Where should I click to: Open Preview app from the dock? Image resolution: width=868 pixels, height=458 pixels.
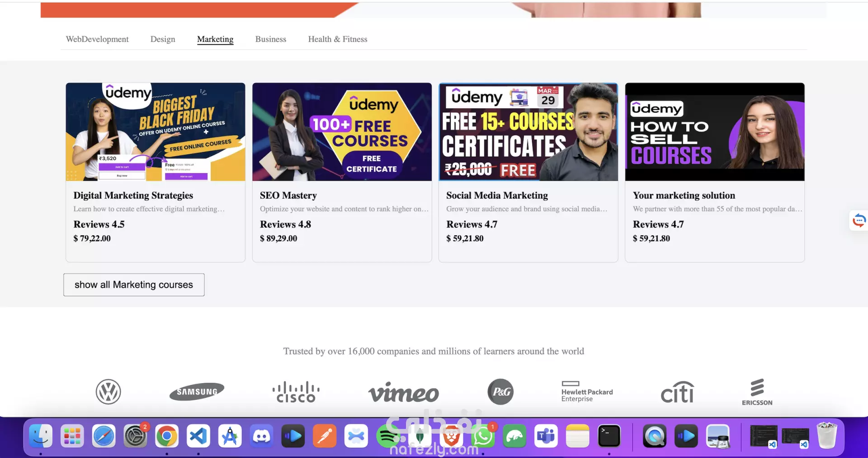718,436
